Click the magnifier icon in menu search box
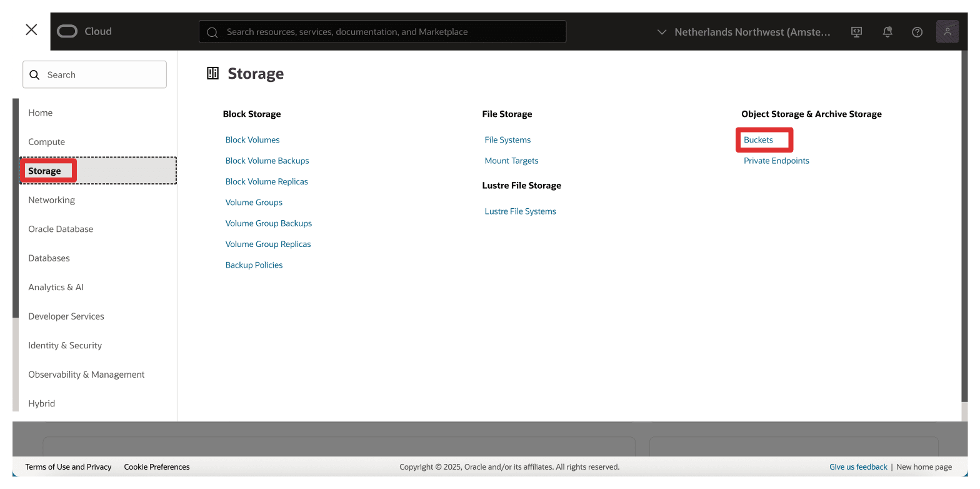Viewport: 980px width, 489px height. (x=35, y=75)
